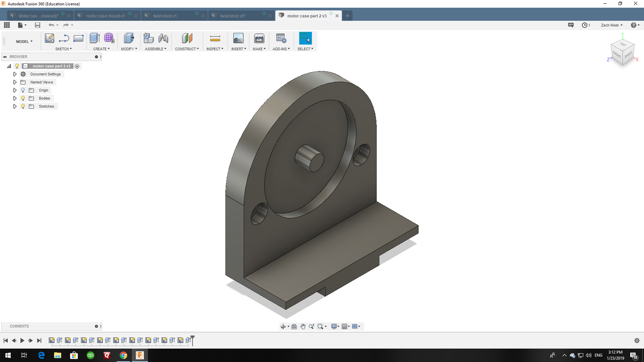The height and width of the screenshot is (362, 644).
Task: Select the Pan hand tool
Action: click(x=303, y=327)
